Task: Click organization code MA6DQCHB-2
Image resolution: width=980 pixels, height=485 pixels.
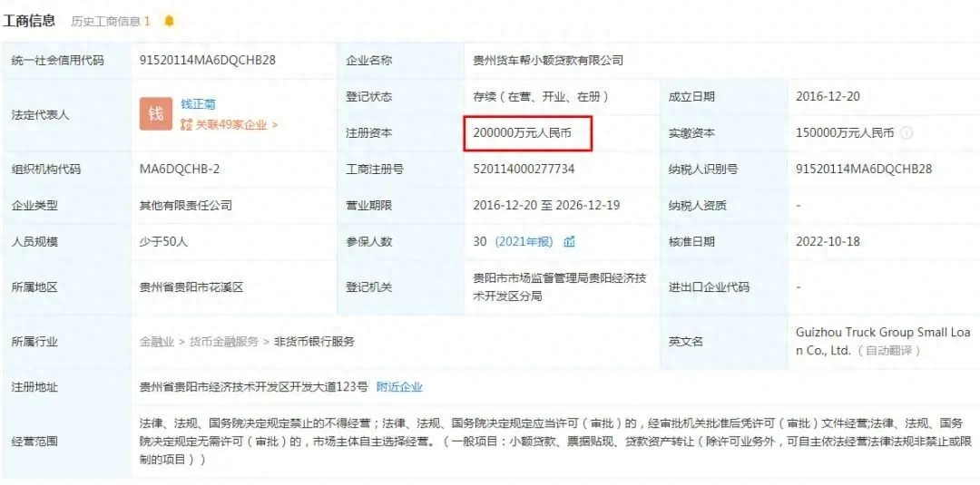Action: (180, 170)
